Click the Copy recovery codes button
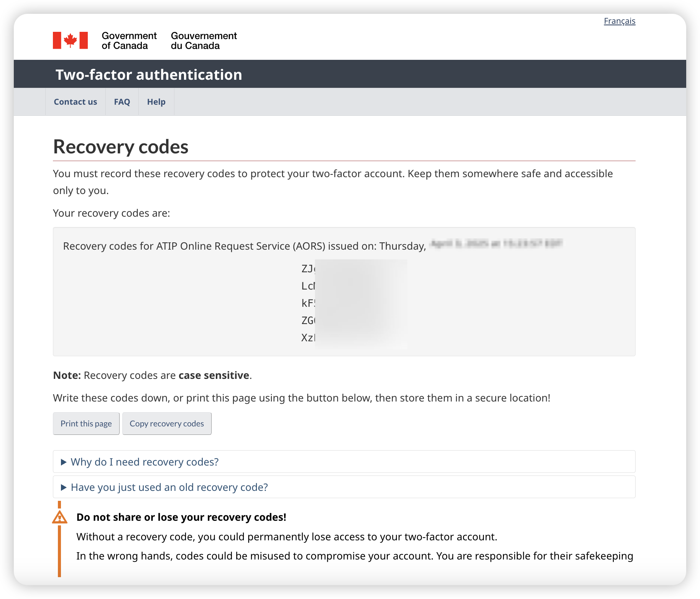The height and width of the screenshot is (599, 700). point(167,424)
